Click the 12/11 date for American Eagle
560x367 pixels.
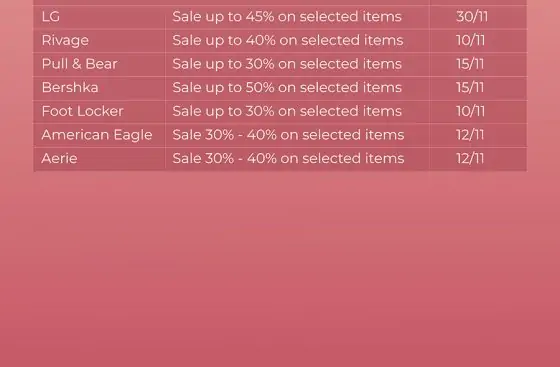point(470,135)
